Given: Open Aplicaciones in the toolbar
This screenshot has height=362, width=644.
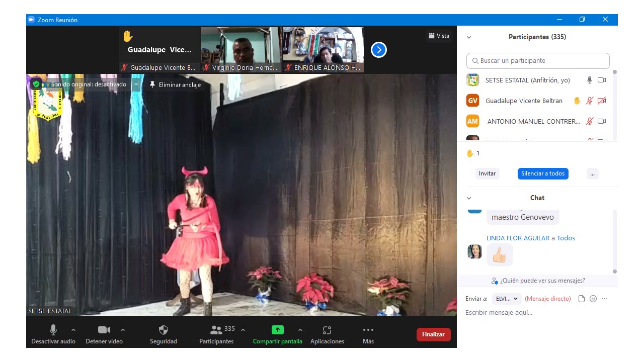Looking at the screenshot, I should [327, 334].
